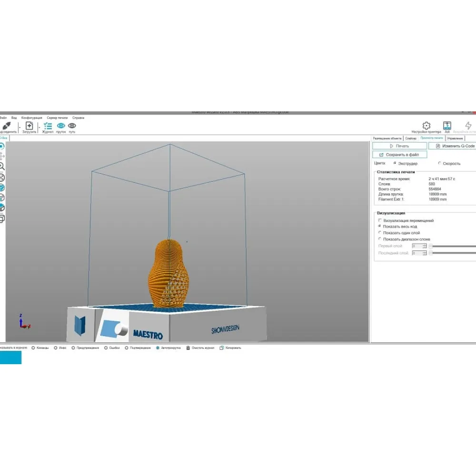
Task: Switch to the Просмотр печати tab
Action: click(x=432, y=138)
